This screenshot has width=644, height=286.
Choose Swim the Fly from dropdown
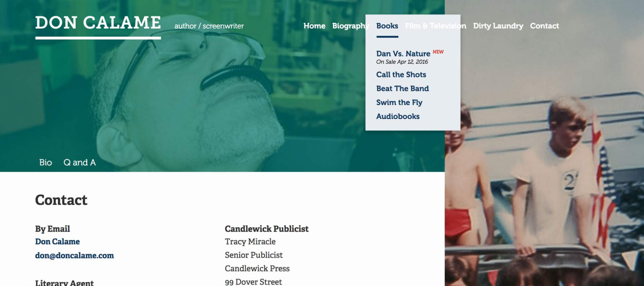pos(399,102)
